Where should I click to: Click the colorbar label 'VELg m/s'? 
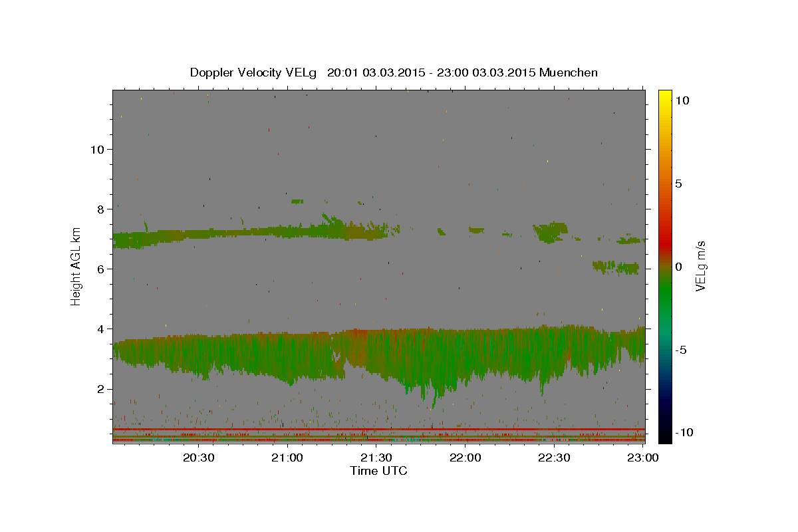pyautogui.click(x=700, y=267)
